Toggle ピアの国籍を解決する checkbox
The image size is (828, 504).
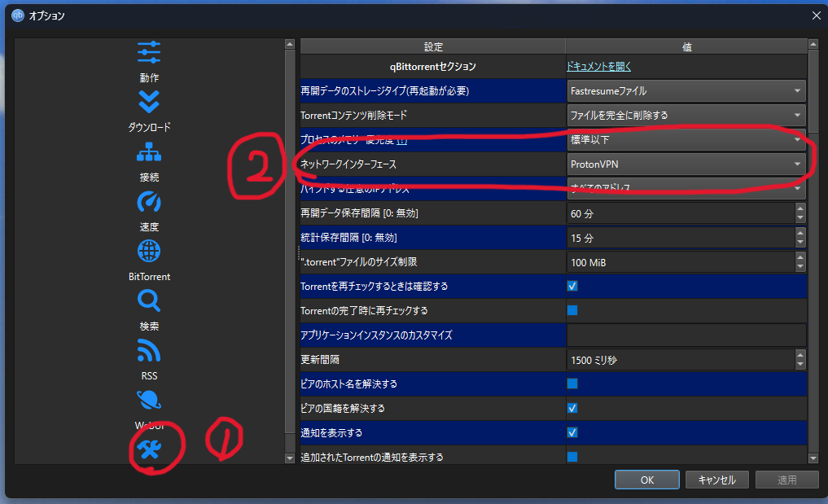coord(572,409)
